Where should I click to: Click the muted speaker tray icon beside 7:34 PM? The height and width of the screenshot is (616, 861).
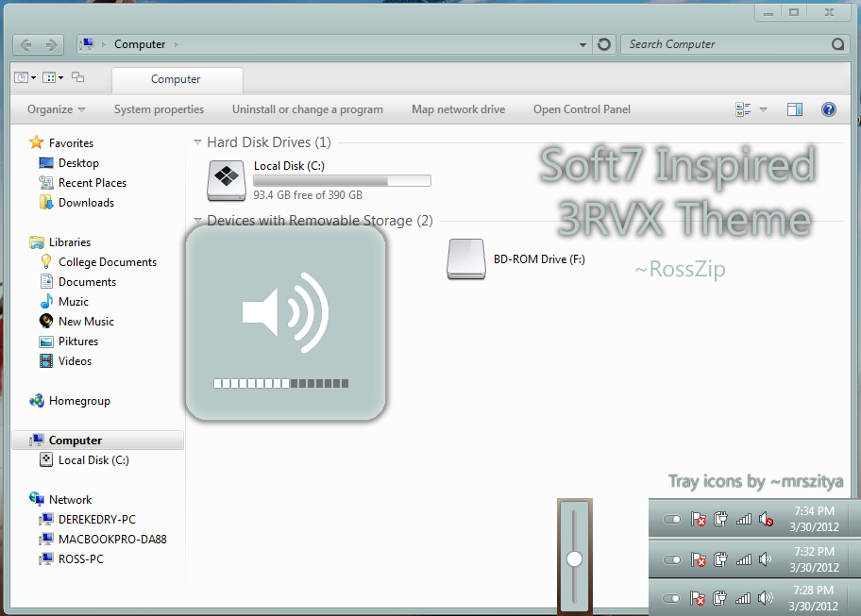coord(766,519)
